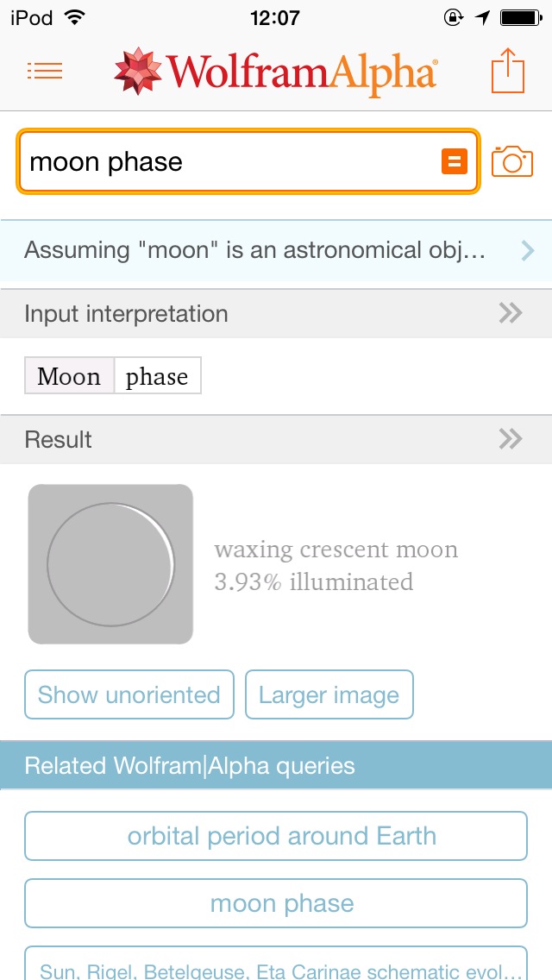Expand the Result section chevrons
This screenshot has width=552, height=980.
[x=511, y=439]
